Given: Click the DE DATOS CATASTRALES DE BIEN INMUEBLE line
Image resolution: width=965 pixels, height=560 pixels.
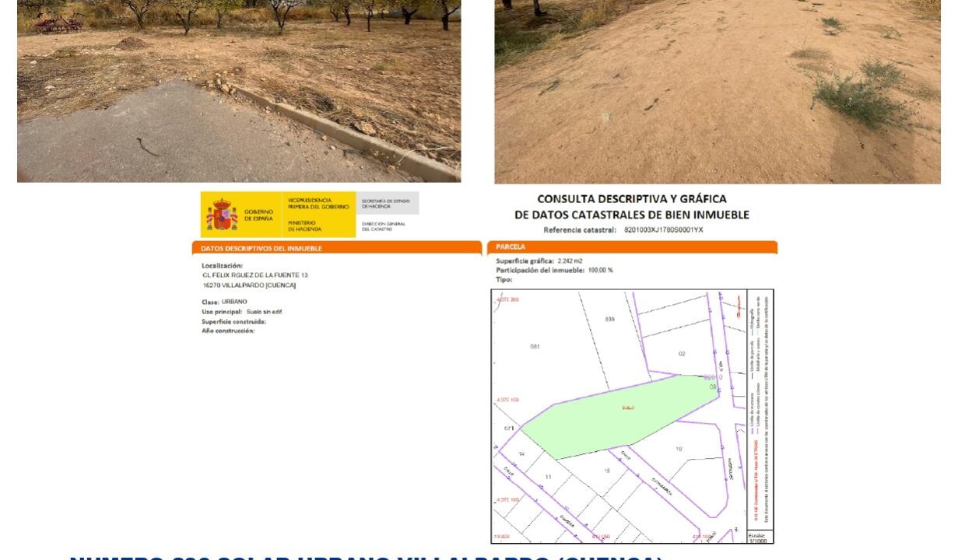Looking at the screenshot, I should (631, 215).
